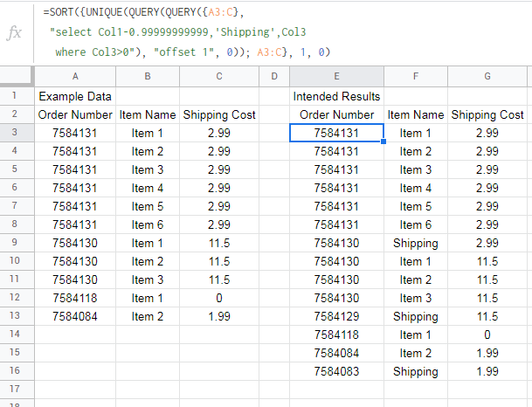532x407 pixels.
Task: Click the Intended Results cell
Action: (x=336, y=96)
